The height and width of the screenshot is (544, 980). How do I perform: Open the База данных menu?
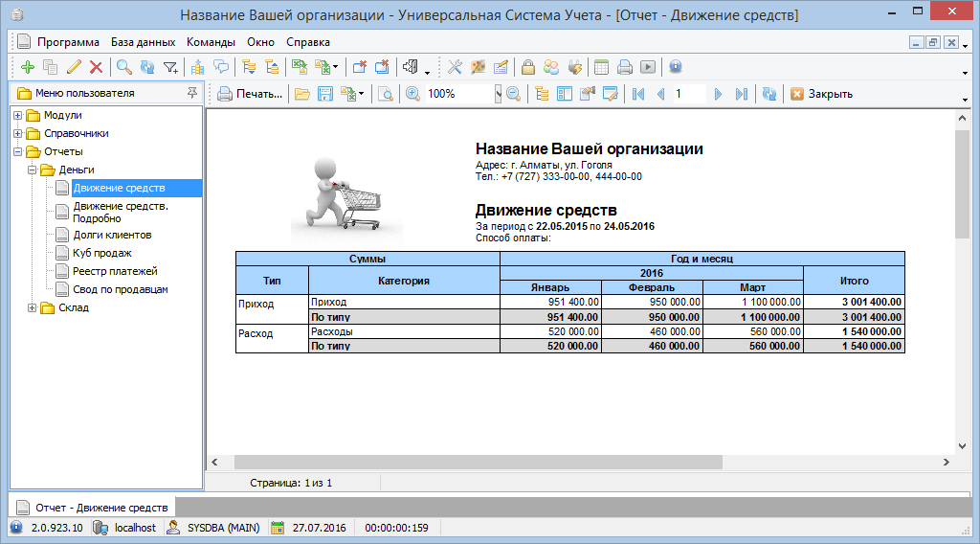(x=143, y=42)
